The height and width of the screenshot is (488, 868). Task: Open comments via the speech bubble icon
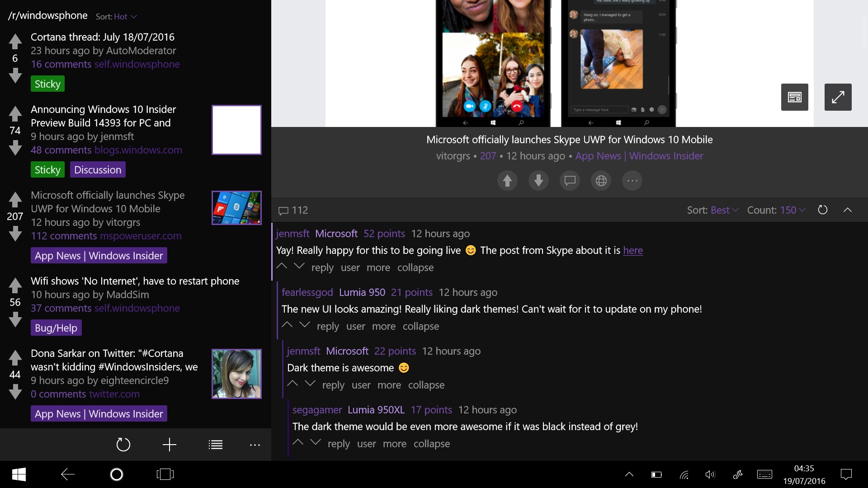(570, 180)
